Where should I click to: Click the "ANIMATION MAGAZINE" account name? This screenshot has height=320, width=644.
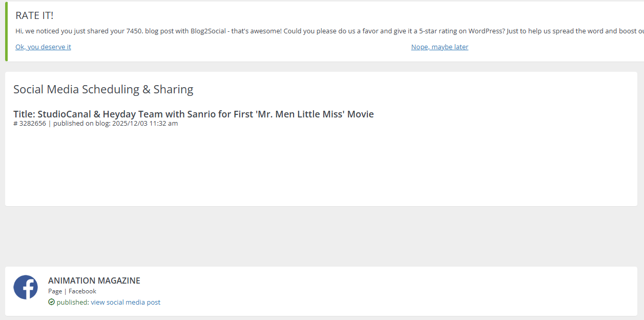point(94,281)
